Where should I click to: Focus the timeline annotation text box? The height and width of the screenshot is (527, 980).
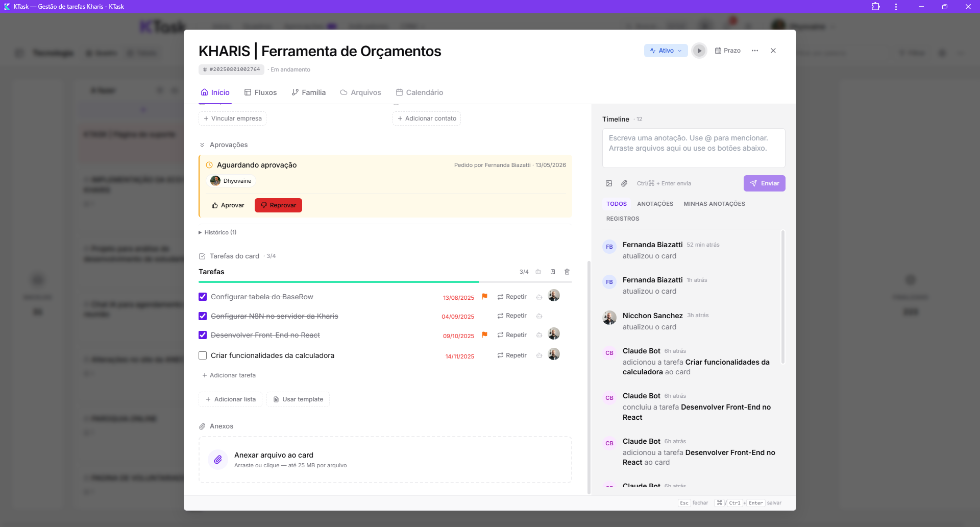(694, 148)
